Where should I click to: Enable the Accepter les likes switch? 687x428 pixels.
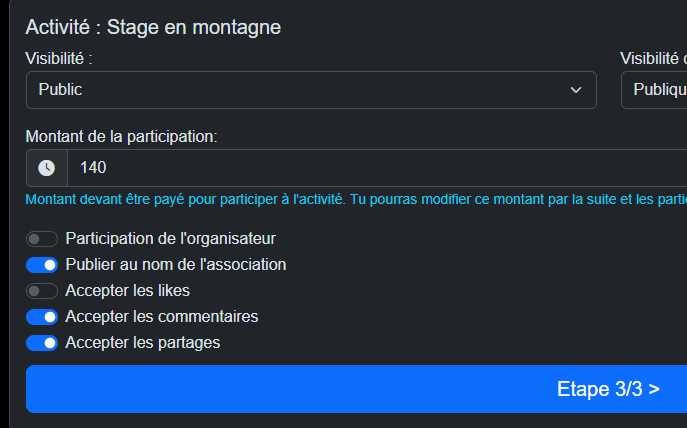point(42,291)
